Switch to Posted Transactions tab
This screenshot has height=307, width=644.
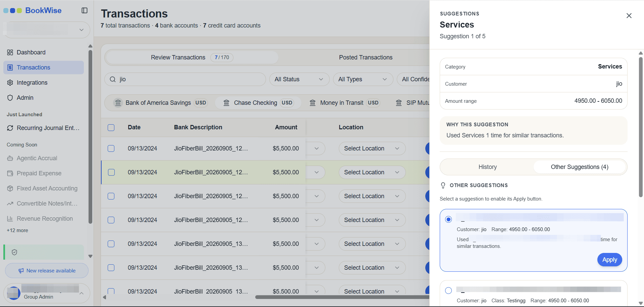tap(366, 57)
